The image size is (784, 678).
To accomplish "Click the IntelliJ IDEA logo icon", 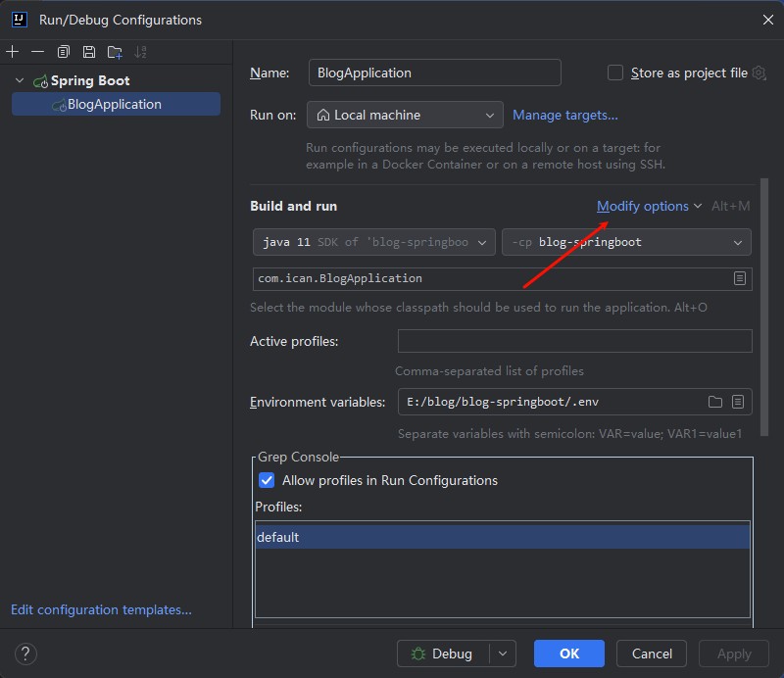I will 19,20.
